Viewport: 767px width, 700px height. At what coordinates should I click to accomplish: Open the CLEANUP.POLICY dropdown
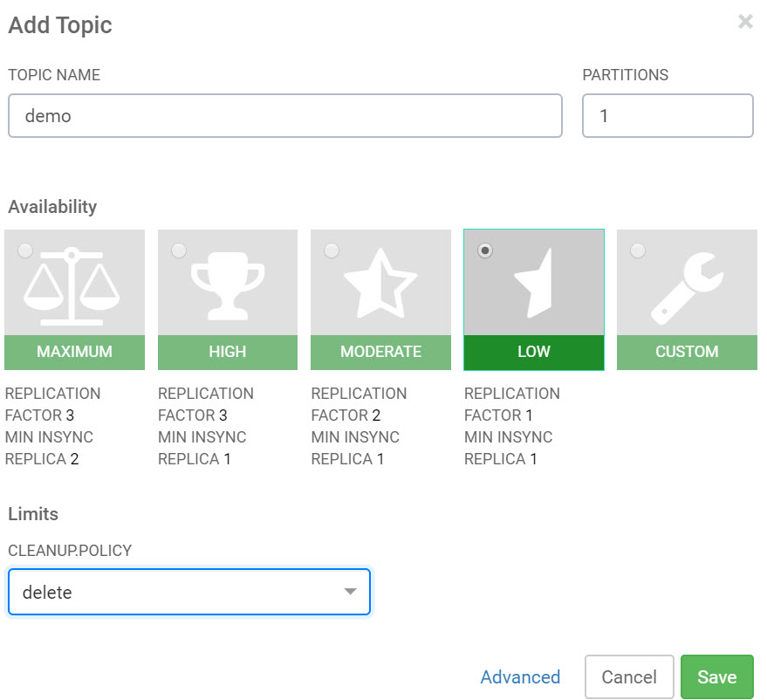pyautogui.click(x=188, y=592)
